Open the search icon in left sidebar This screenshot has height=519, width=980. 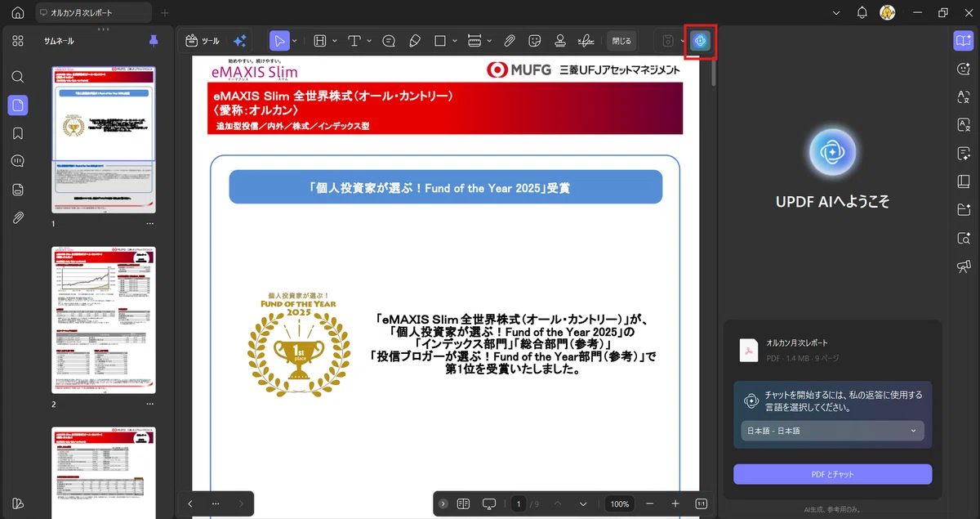pos(18,77)
